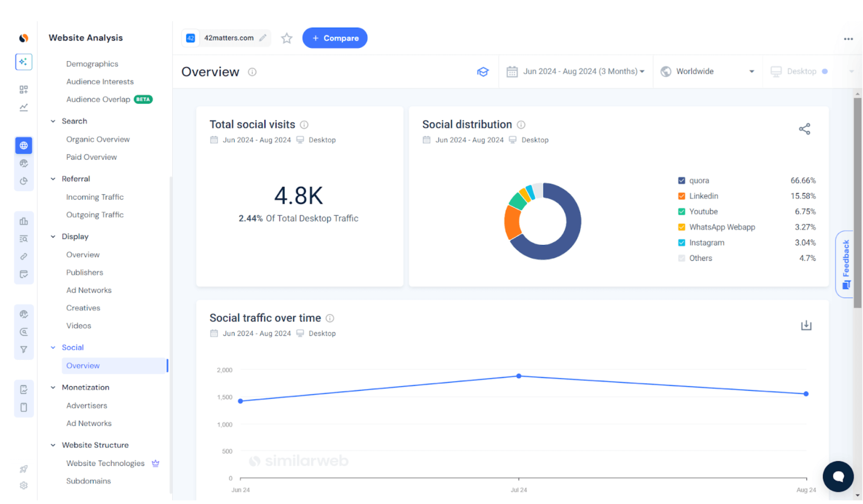Open Incoming Traffic under Referral
Viewport: 863px width, 504px height.
(x=95, y=197)
